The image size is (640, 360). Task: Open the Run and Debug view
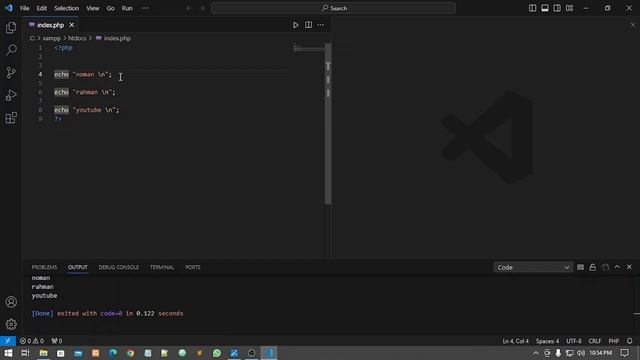pos(11,96)
